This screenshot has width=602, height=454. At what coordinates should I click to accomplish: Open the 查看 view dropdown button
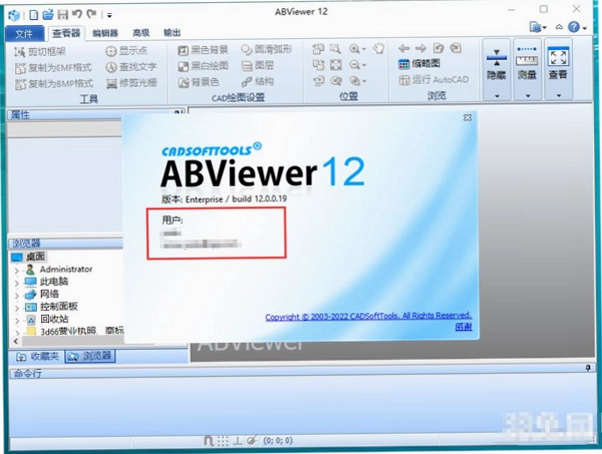tap(558, 69)
